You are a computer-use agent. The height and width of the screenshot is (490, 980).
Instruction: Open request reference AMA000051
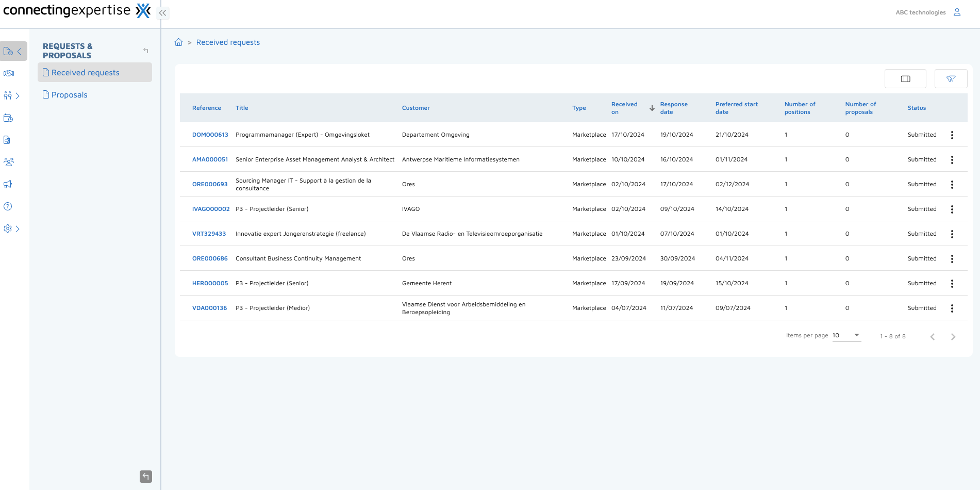[210, 159]
